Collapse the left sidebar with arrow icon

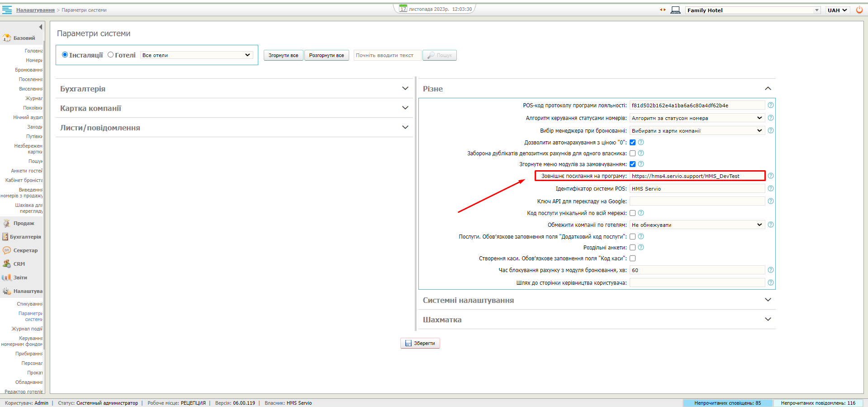click(x=40, y=27)
